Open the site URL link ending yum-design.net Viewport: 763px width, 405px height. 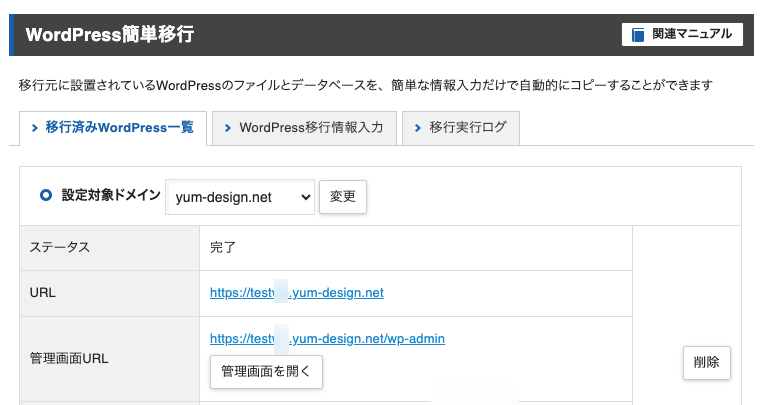pyautogui.click(x=297, y=293)
